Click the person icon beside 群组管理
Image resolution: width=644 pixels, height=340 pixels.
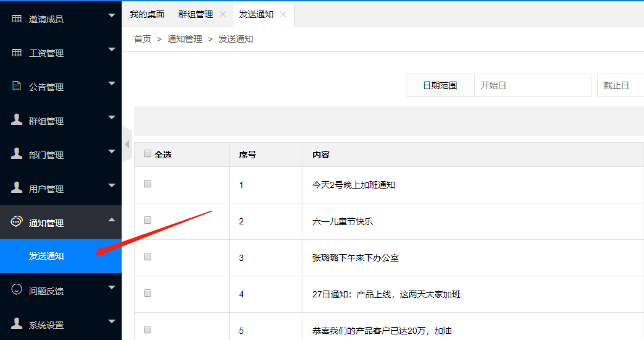coord(17,120)
